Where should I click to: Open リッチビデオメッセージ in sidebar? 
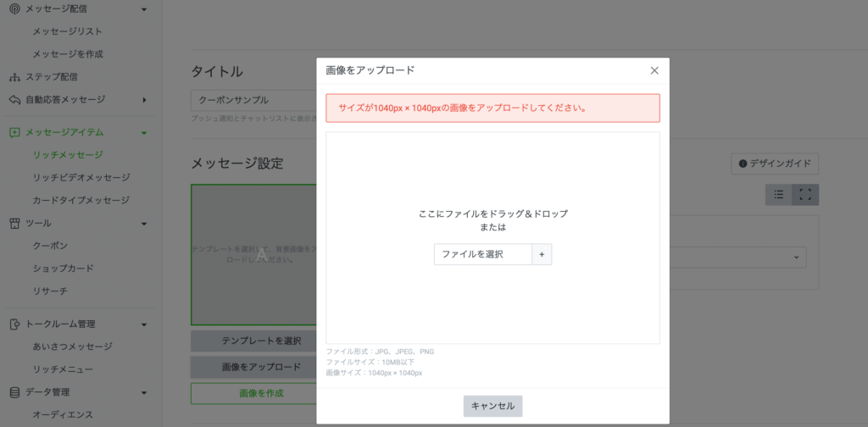click(x=81, y=178)
